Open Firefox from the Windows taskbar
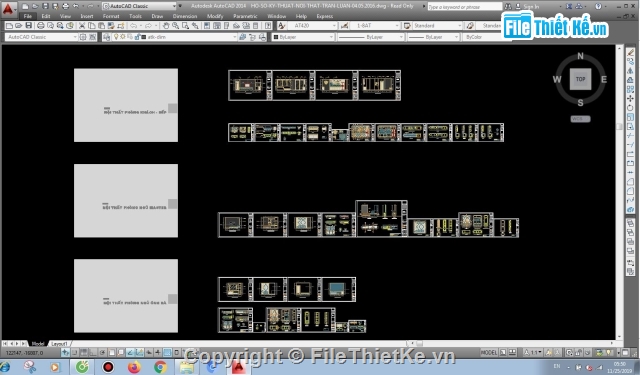Viewport: 640px width, 375px height. pyautogui.click(x=134, y=367)
